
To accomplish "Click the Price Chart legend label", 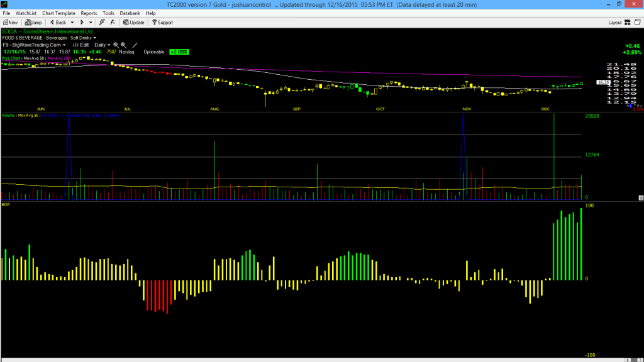I will pyautogui.click(x=11, y=58).
